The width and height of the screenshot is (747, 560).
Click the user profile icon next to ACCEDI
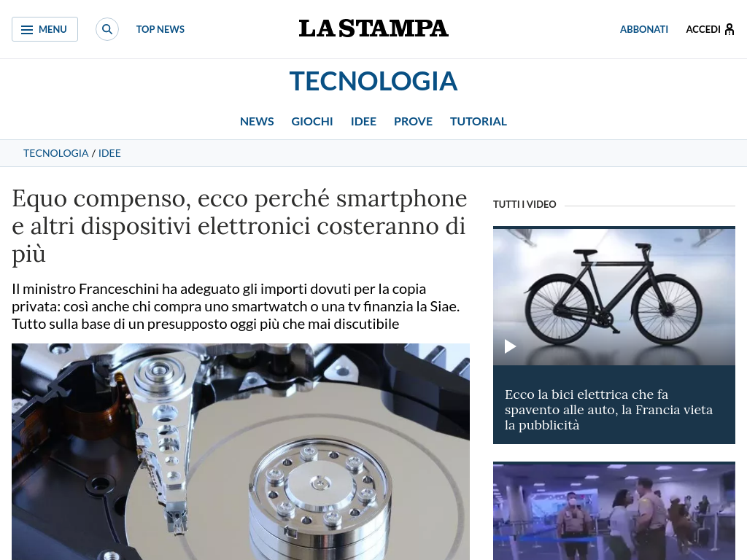(729, 29)
